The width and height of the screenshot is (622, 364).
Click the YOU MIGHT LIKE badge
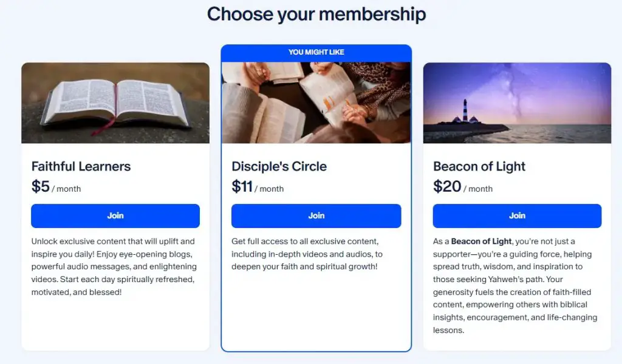(316, 52)
